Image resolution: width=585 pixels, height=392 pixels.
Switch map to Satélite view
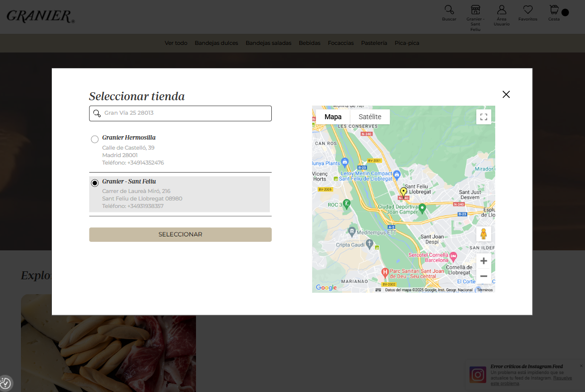tap(370, 117)
